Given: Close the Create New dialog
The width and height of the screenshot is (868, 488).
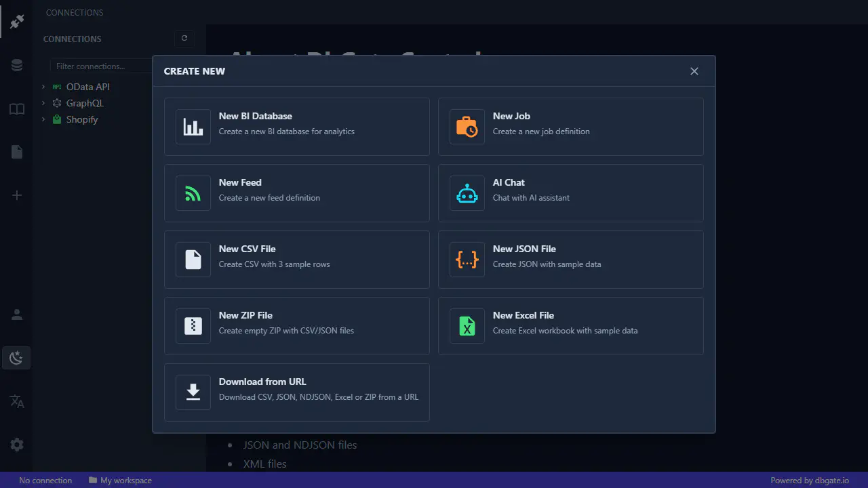Looking at the screenshot, I should pyautogui.click(x=694, y=71).
